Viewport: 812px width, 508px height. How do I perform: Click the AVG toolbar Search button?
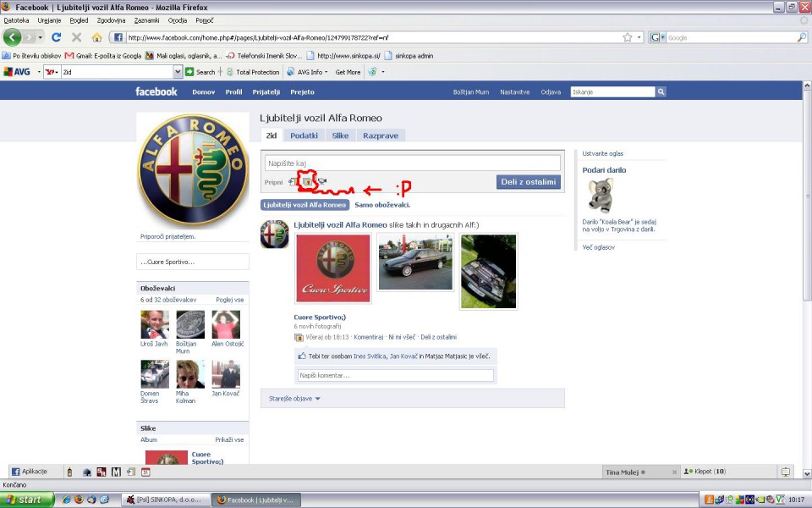point(200,72)
